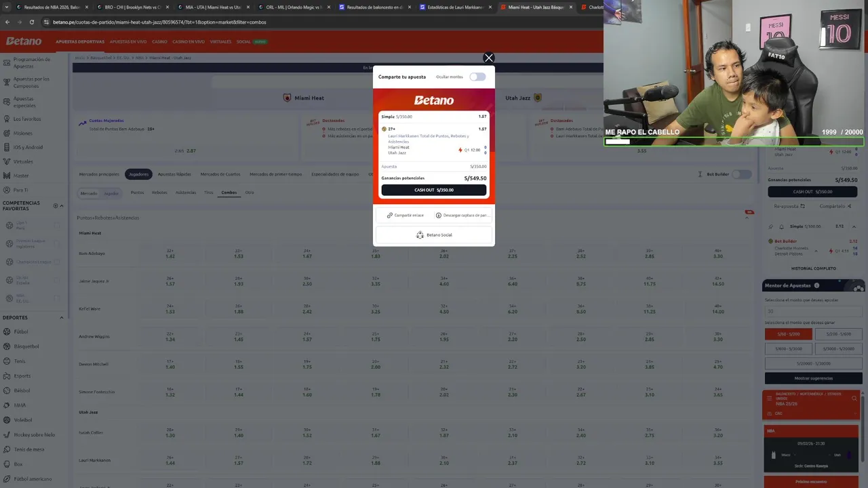
Task: Toggle Mercado view option
Action: point(89,193)
